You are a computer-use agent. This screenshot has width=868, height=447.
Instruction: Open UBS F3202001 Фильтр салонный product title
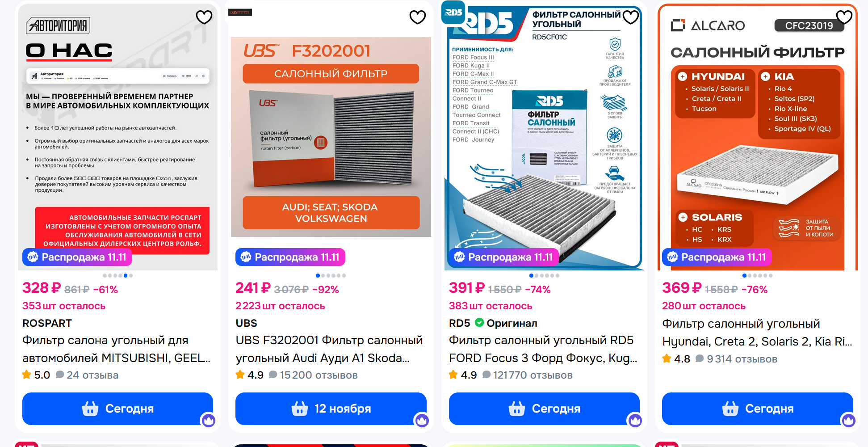[x=329, y=349]
